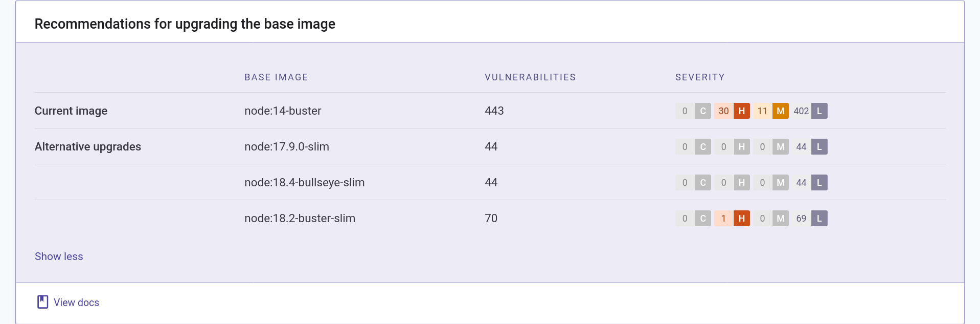Screen dimensions: 980x324
Task: Click the Critical severity badge for node:17.9.0-slim
Action: [703, 147]
